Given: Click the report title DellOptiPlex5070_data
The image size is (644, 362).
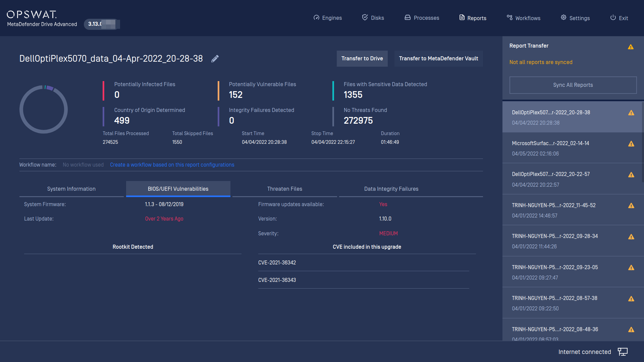Looking at the screenshot, I should (x=111, y=59).
